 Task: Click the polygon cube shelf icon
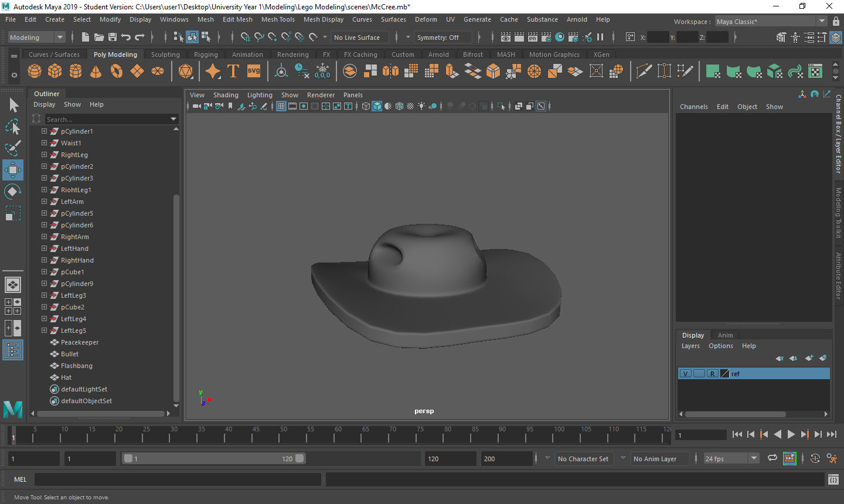[55, 71]
